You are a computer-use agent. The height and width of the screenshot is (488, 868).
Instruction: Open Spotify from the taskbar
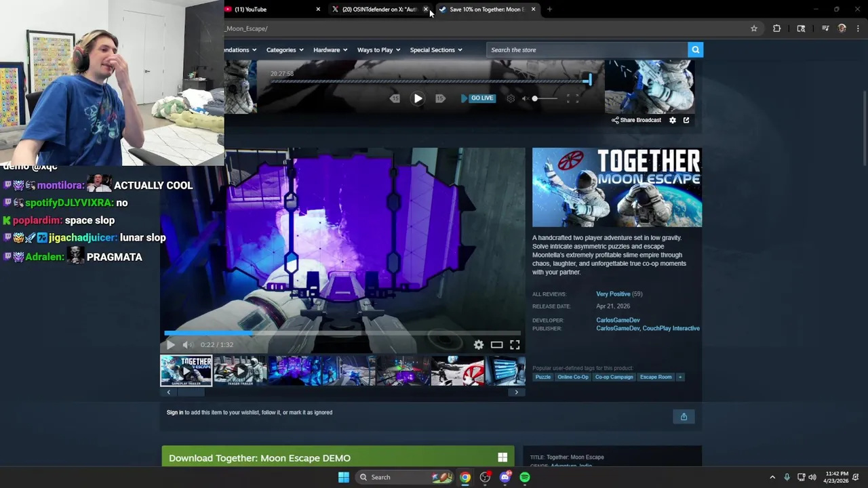[525, 477]
